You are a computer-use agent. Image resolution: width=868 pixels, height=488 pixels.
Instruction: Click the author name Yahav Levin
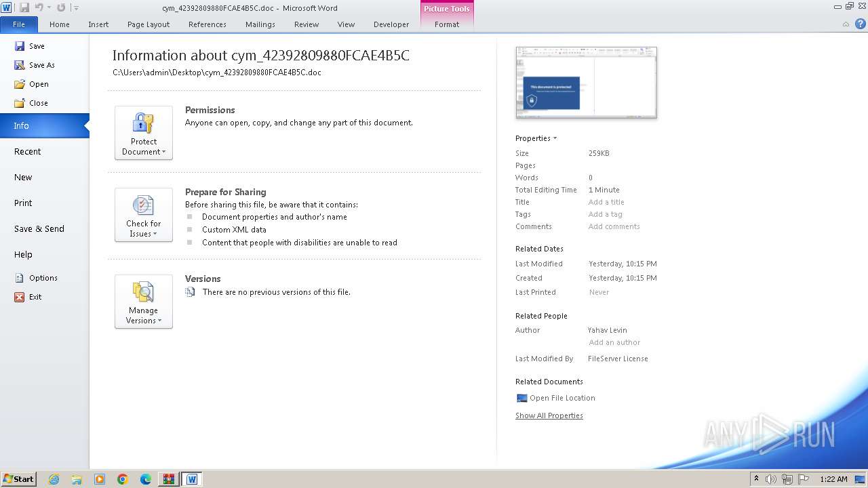coord(607,330)
